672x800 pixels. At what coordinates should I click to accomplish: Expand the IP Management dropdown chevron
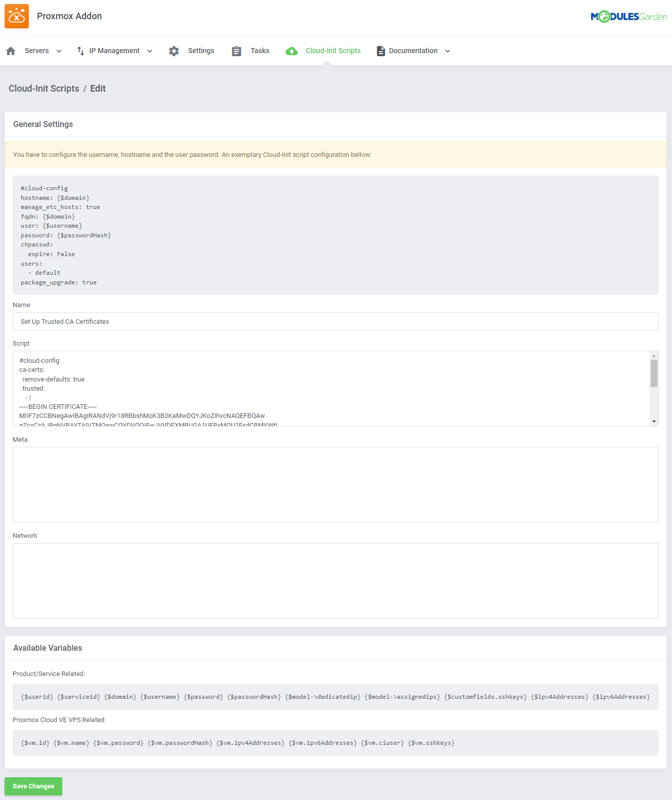pyautogui.click(x=150, y=51)
